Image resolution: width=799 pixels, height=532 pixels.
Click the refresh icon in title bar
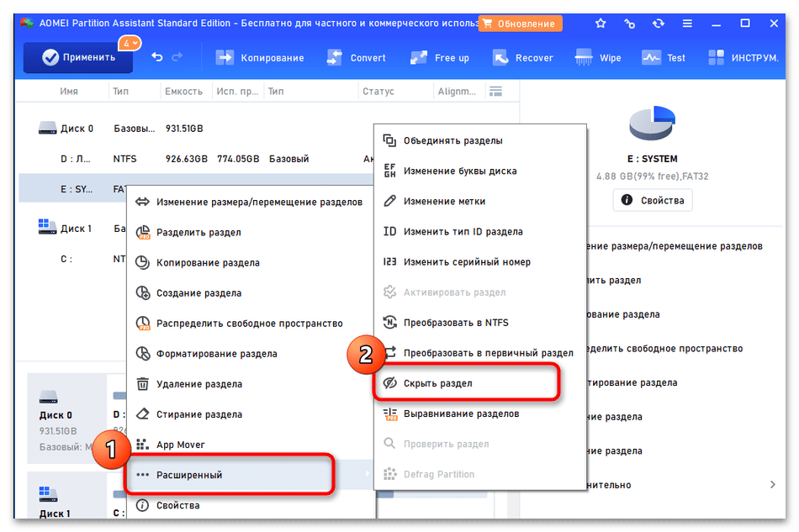(659, 24)
